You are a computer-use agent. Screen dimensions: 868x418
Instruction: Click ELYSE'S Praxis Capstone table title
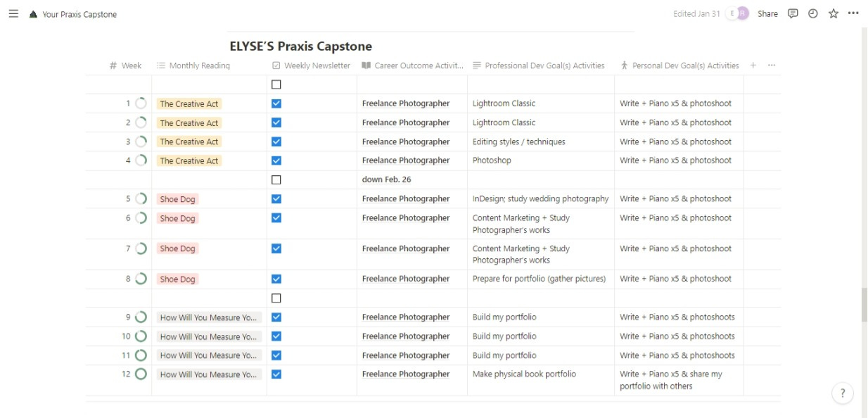click(300, 46)
